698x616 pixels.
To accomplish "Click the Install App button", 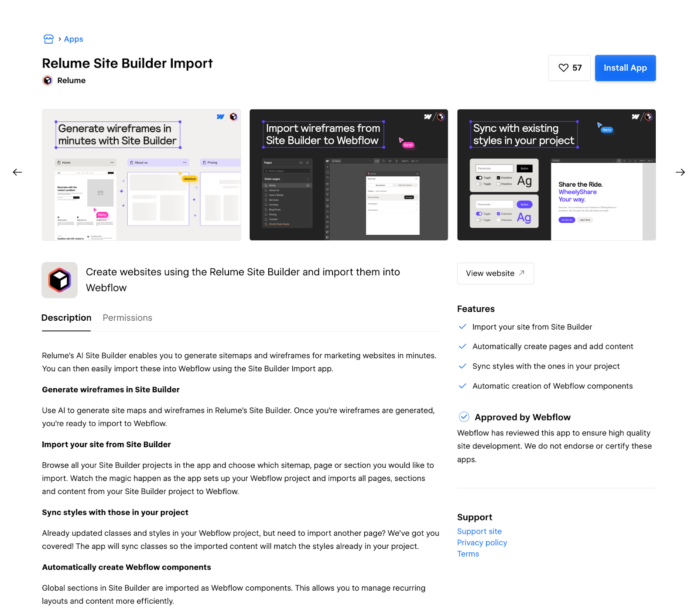I will [x=625, y=68].
